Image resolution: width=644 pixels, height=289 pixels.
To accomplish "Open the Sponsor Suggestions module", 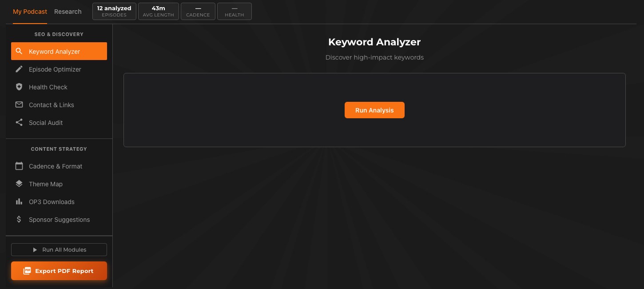I will 59,219.
